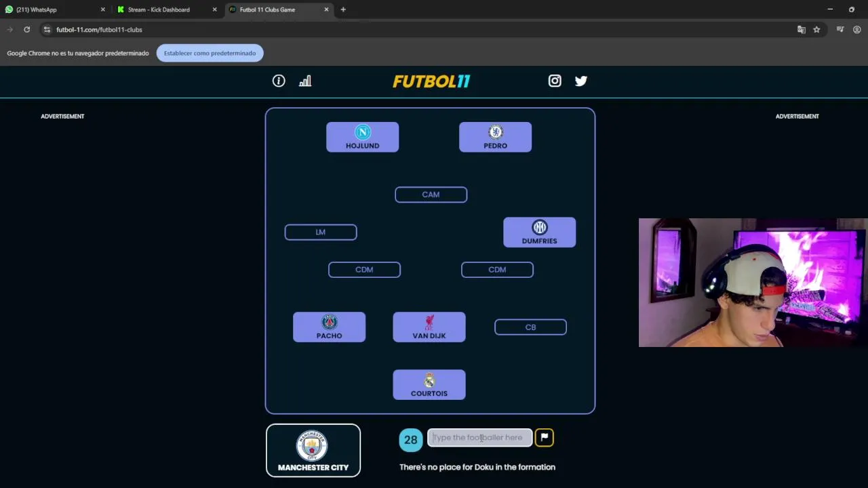The width and height of the screenshot is (868, 488).
Task: Open the statistics bar chart icon
Action: (x=305, y=81)
